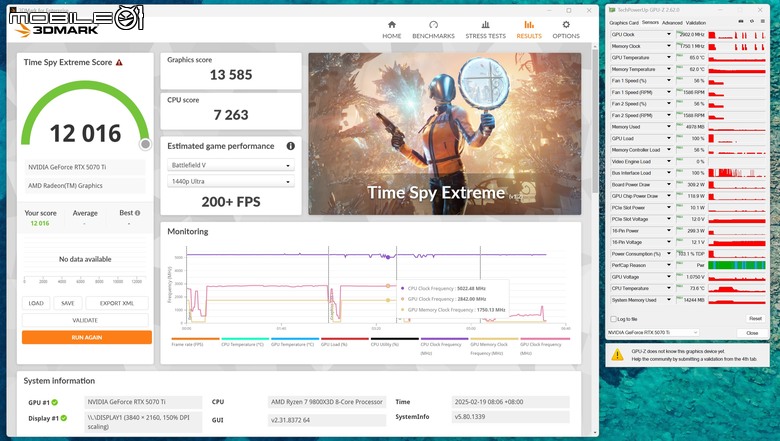Click the Time Spy Extreme thumbnail image
This screenshot has height=441, width=780.
[x=445, y=134]
